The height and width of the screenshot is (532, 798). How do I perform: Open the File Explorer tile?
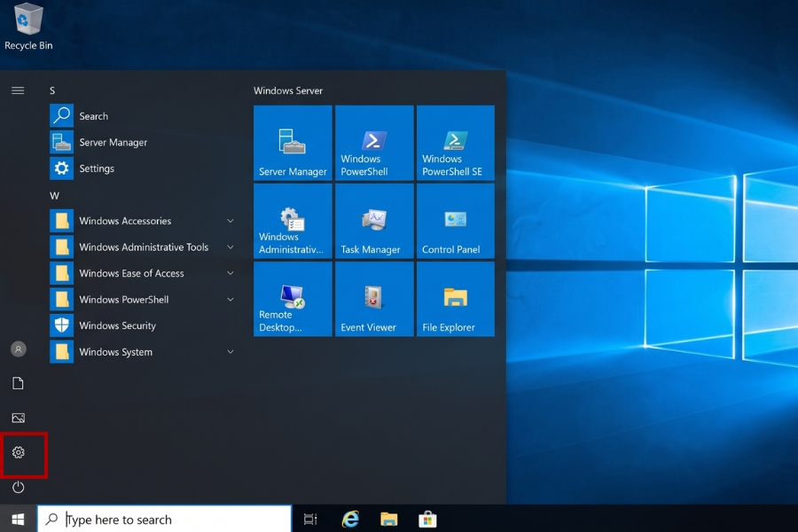pyautogui.click(x=456, y=299)
